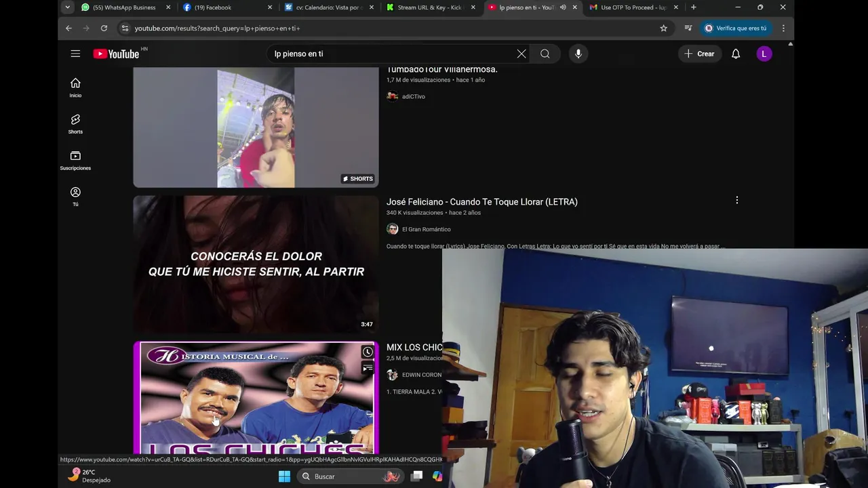Open options for José Feliciano video
Screen dimensions: 868x488
737,200
